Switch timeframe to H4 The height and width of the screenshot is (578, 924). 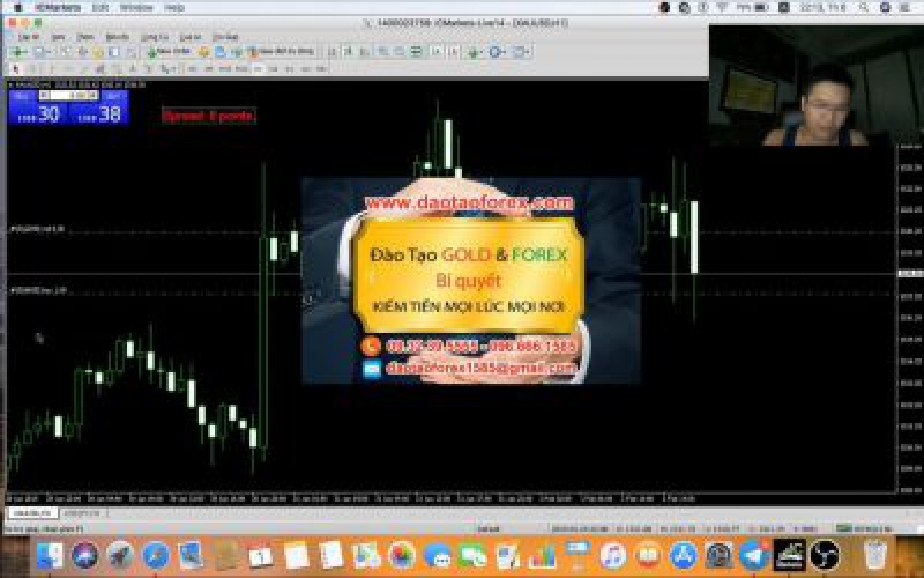[273, 69]
